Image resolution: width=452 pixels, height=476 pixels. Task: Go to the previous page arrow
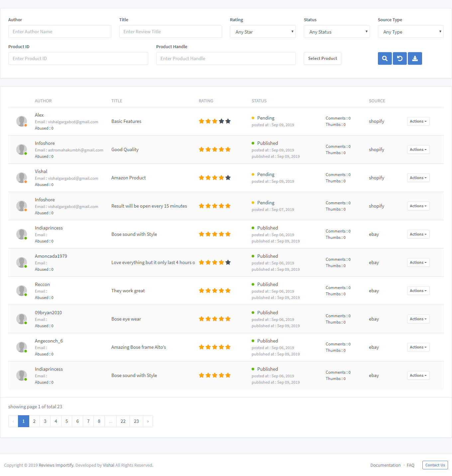click(13, 421)
